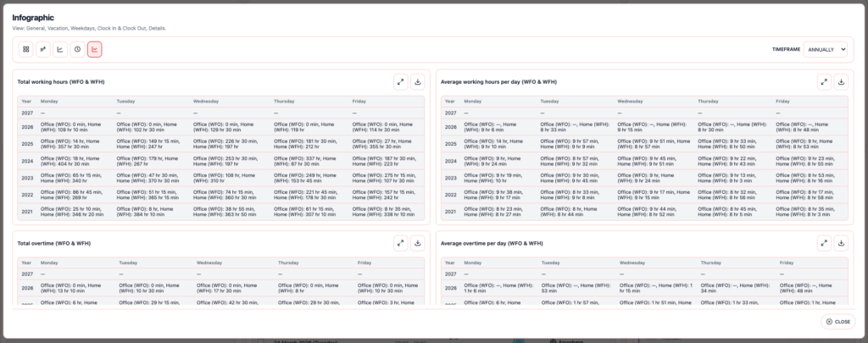Download the Total working hours table

(417, 82)
